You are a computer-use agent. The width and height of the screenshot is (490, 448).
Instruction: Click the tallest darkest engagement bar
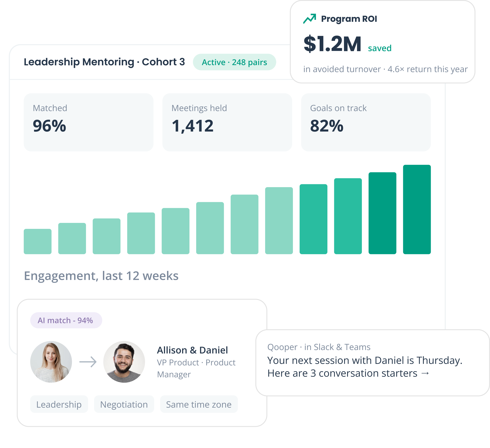[x=417, y=209]
